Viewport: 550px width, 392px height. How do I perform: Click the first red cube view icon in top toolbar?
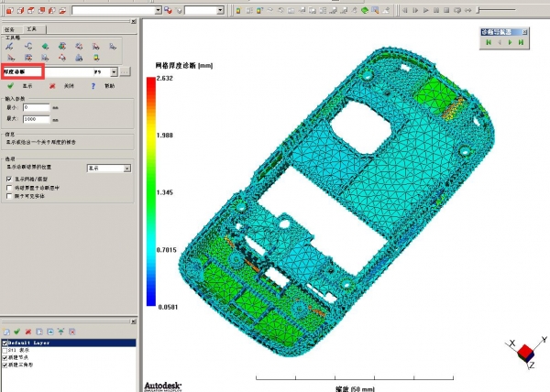coord(10,10)
